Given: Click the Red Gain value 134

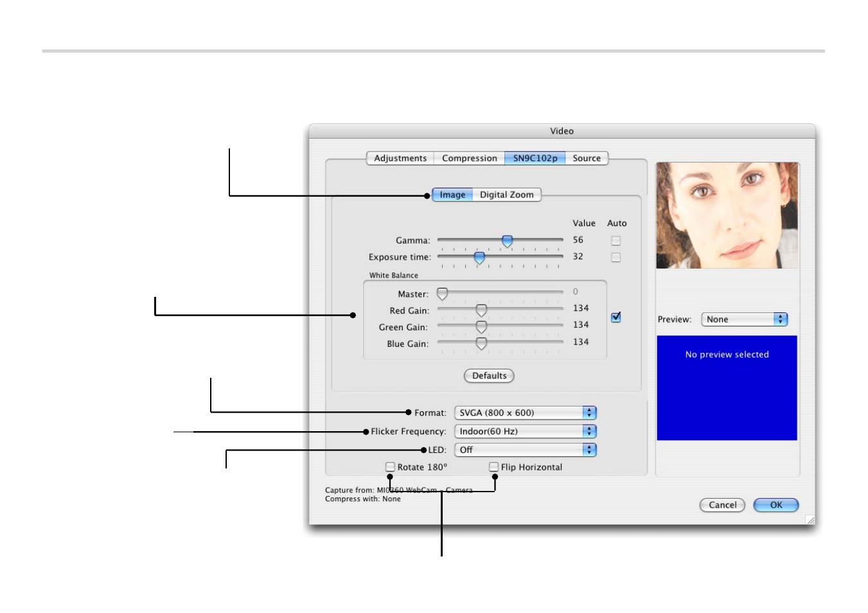Looking at the screenshot, I should click(581, 308).
